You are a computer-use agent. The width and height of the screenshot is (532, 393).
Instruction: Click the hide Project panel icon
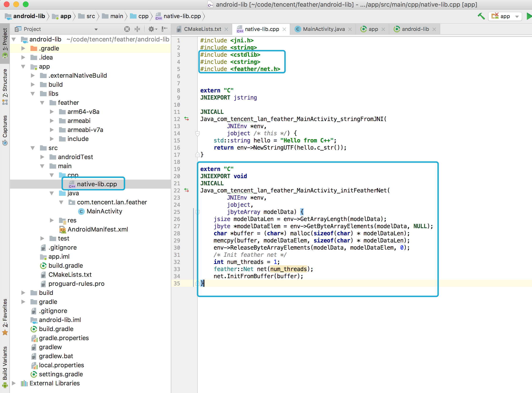(164, 29)
